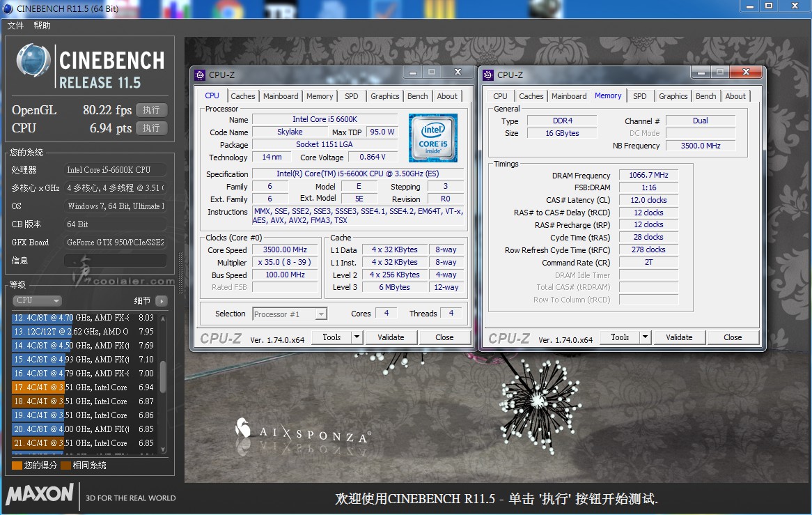The image size is (812, 515).
Task: Click the empty 信息 info field
Action: click(115, 261)
